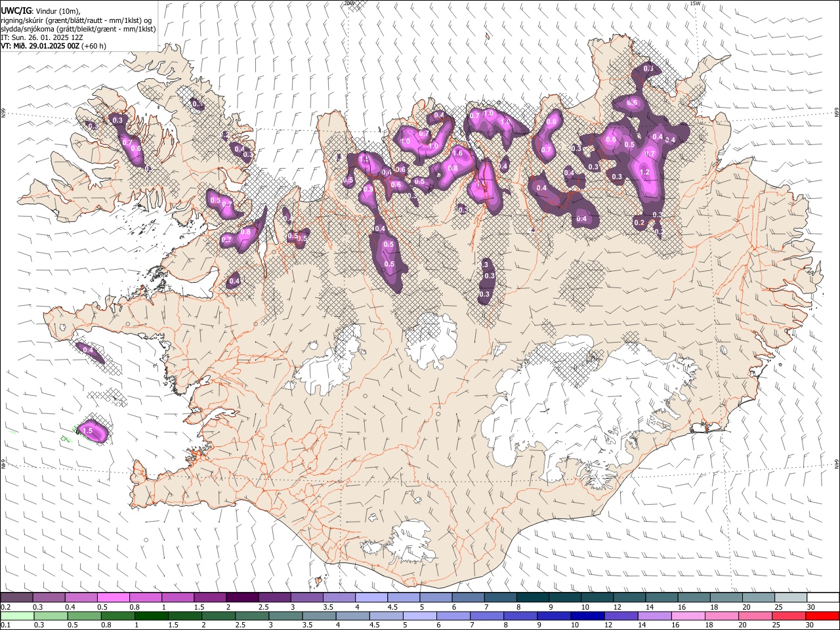840x630 pixels.
Task: Click the '0.1' label on the lower legend
Action: click(x=5, y=625)
